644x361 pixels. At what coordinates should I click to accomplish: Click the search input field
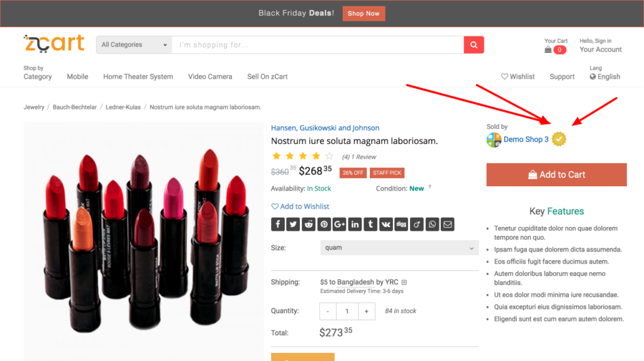318,45
